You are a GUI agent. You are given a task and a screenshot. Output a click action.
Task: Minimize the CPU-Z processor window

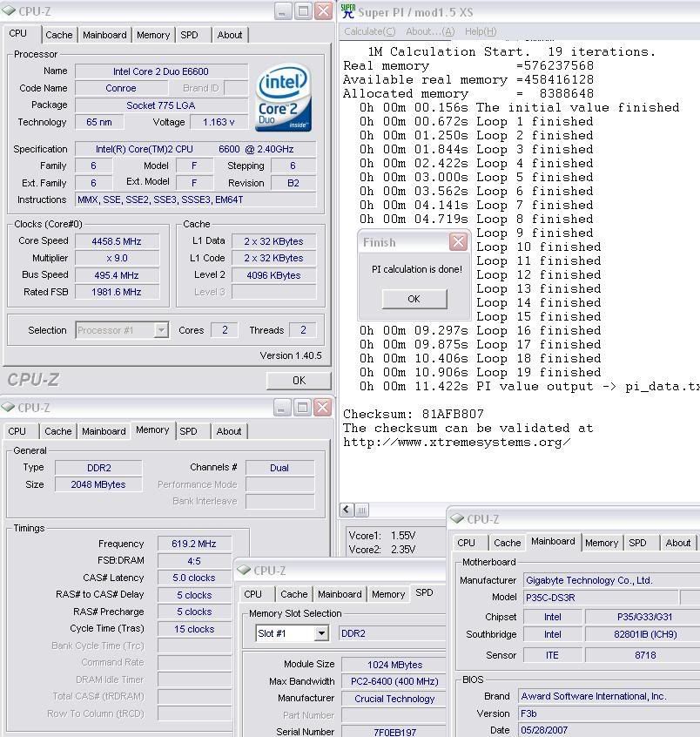tap(282, 11)
